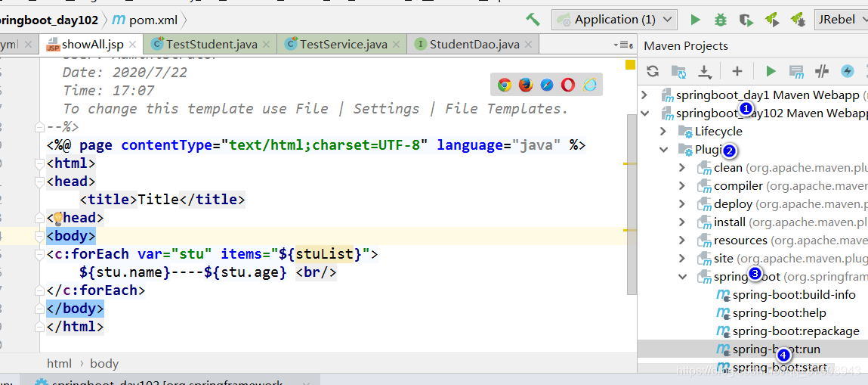This screenshot has width=868, height=385.
Task: Toggle Maven offline mode icon
Action: 822,71
